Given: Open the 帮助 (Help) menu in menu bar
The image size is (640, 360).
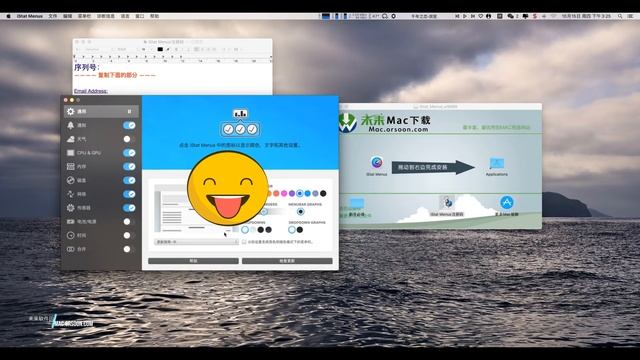Looking at the screenshot, I should click(x=154, y=16).
